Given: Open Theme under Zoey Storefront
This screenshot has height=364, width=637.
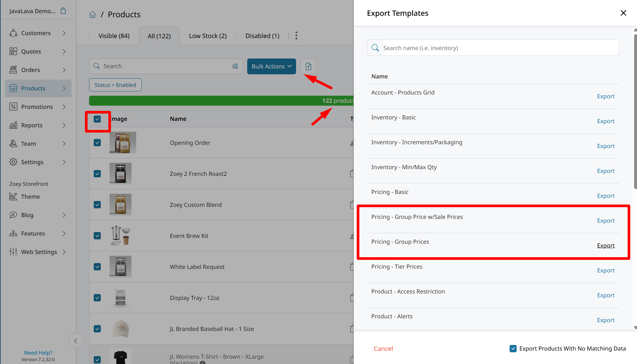Looking at the screenshot, I should [x=30, y=197].
